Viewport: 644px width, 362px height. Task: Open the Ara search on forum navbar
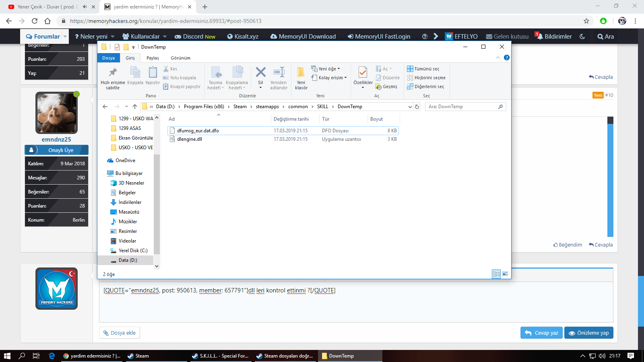pyautogui.click(x=606, y=36)
